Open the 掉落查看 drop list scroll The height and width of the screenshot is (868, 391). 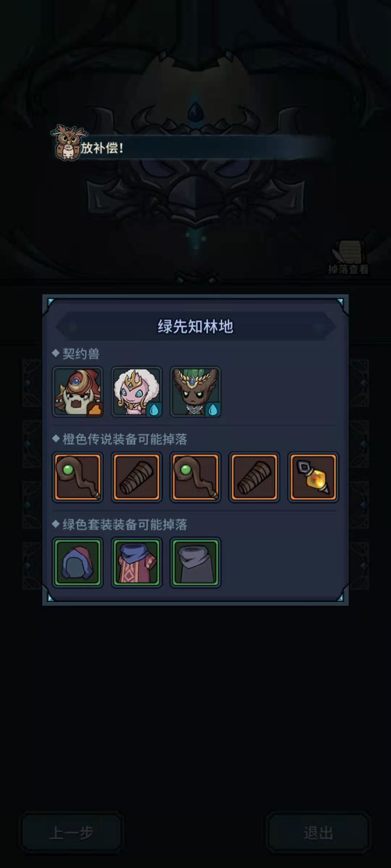(x=348, y=257)
